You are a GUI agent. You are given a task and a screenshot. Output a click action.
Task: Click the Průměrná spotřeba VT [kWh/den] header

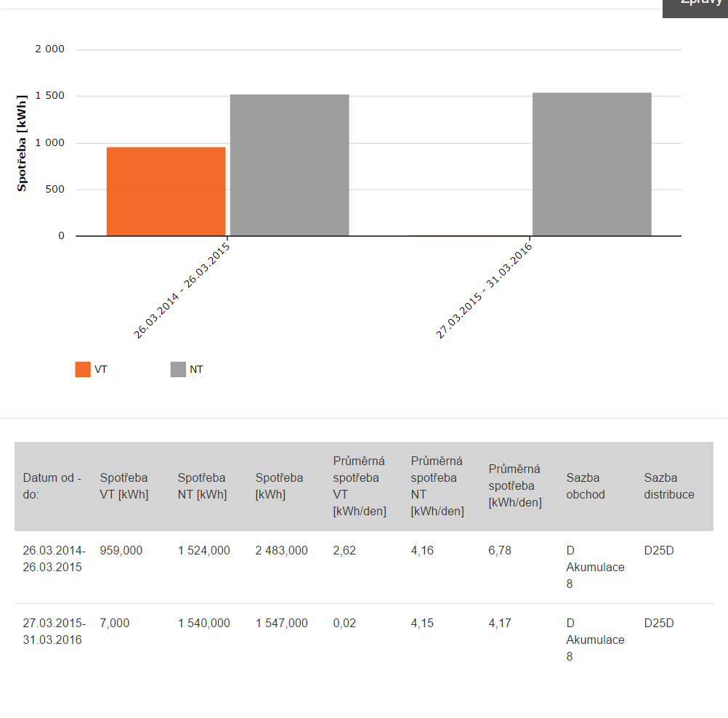(360, 485)
